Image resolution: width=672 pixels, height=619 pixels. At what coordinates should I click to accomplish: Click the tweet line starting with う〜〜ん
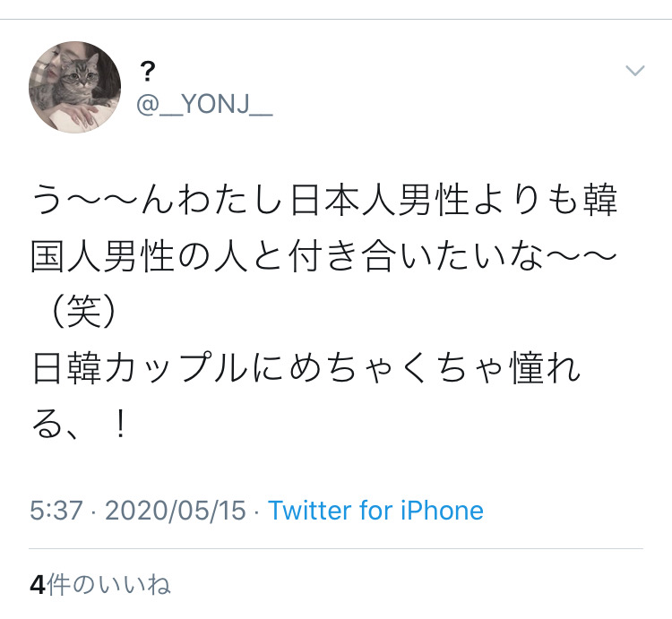[x=324, y=200]
